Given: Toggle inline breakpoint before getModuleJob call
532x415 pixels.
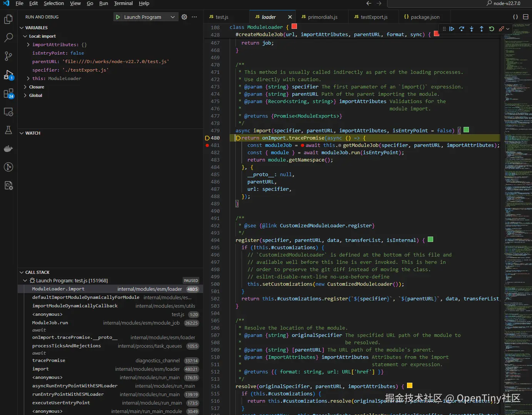Looking at the screenshot, I should (x=340, y=145).
